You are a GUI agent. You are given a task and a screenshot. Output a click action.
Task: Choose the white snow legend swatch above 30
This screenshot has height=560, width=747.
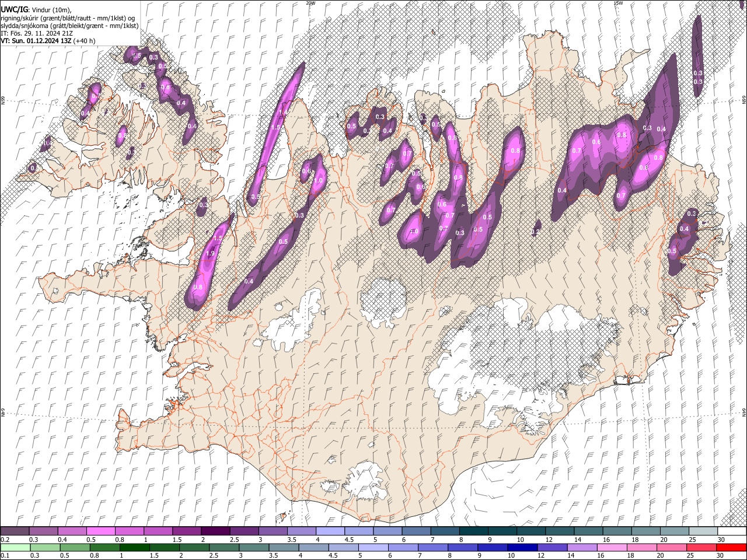coord(732,531)
